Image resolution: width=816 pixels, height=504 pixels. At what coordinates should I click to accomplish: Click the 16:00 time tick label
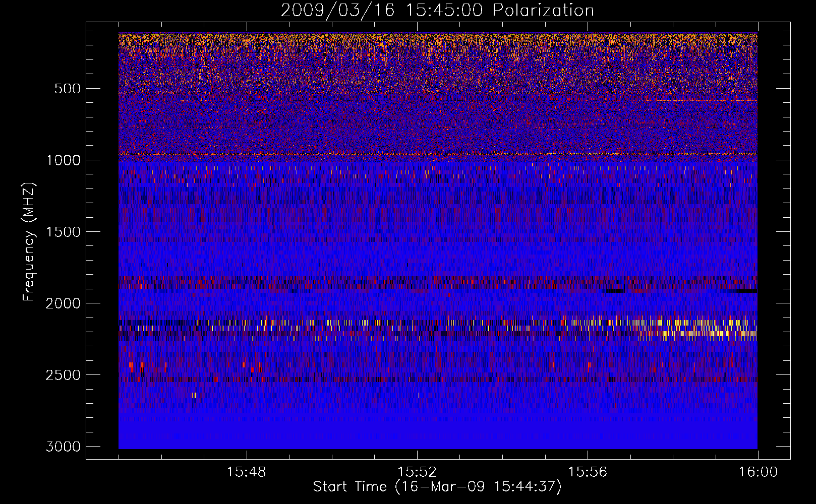pos(758,472)
